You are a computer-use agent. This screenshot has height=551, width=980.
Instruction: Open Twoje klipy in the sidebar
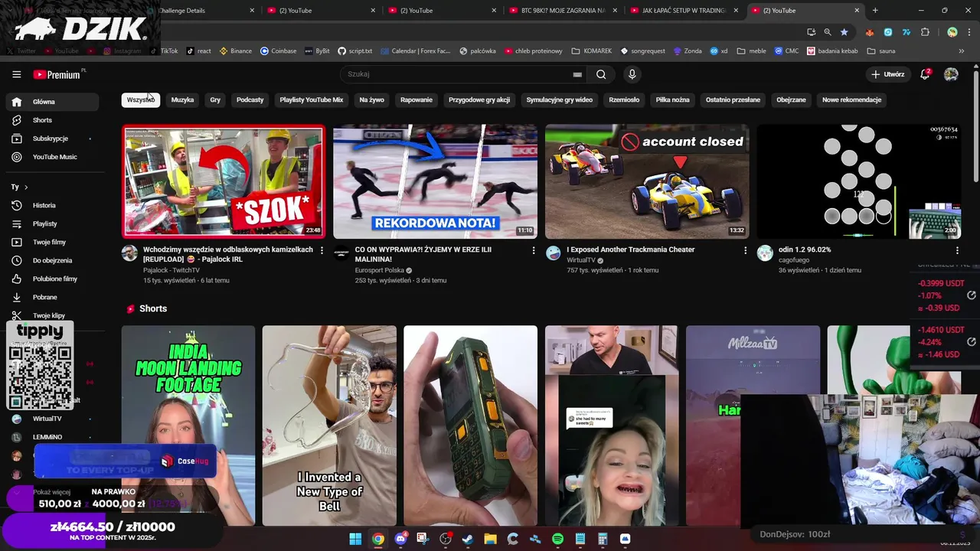click(52, 315)
